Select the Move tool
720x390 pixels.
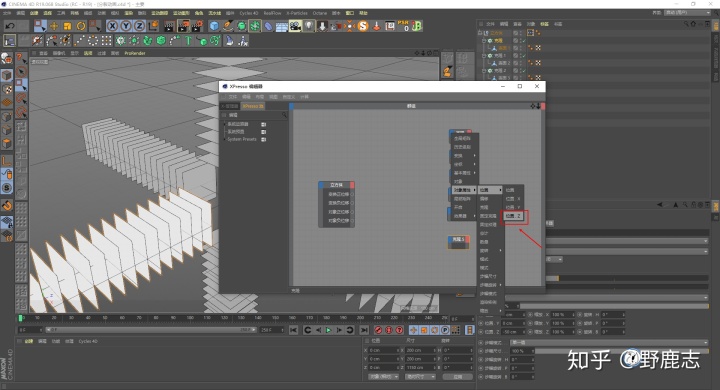click(54, 26)
